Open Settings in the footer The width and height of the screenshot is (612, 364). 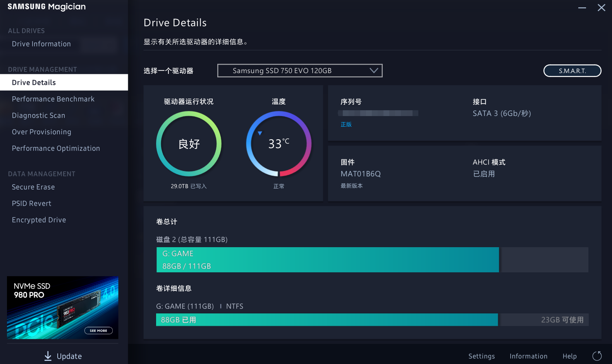point(481,356)
